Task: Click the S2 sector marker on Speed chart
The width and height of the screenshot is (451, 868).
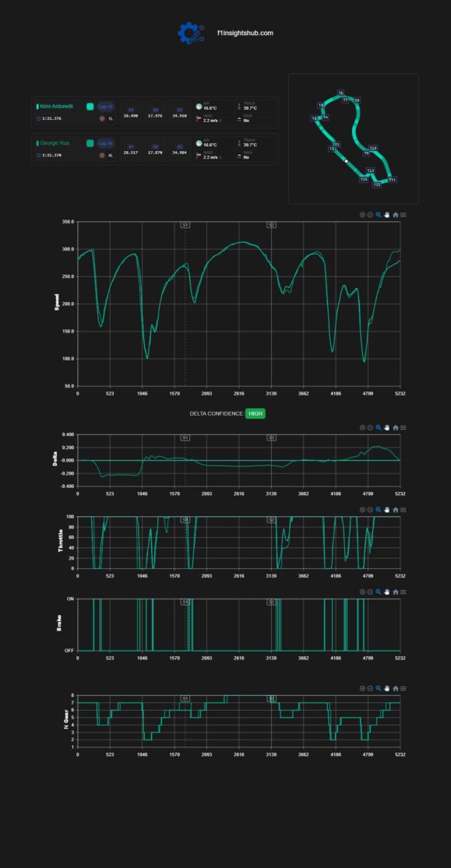Action: (272, 225)
